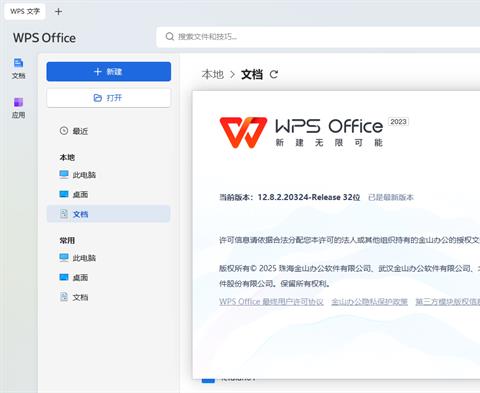Click the version number 12.8.2.20324-Release text
Image resolution: width=480 pixels, height=393 pixels.
tap(300, 197)
